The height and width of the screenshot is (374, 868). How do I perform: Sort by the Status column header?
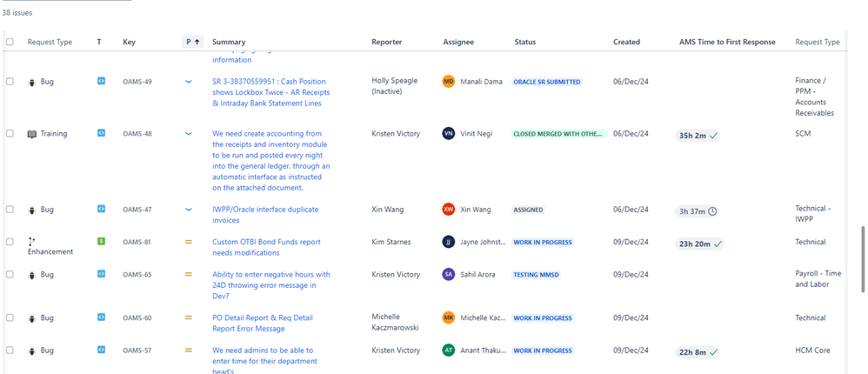tap(524, 42)
